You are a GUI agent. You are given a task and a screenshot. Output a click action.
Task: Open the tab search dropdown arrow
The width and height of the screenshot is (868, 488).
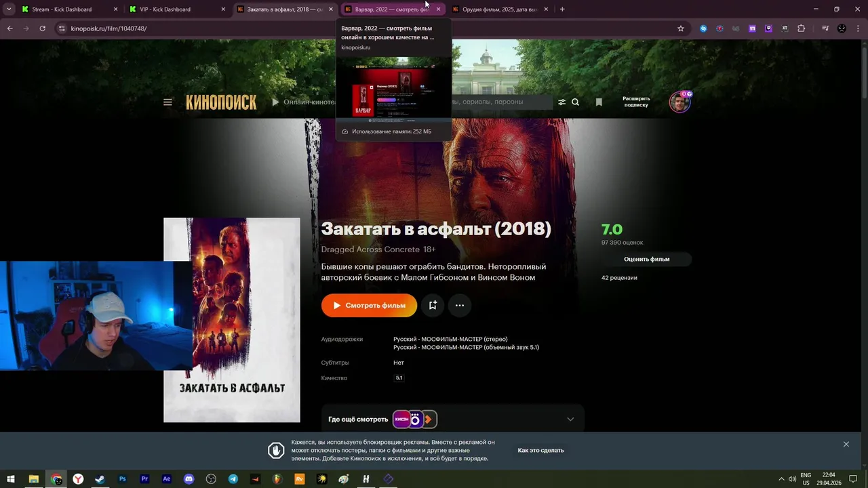(x=9, y=9)
